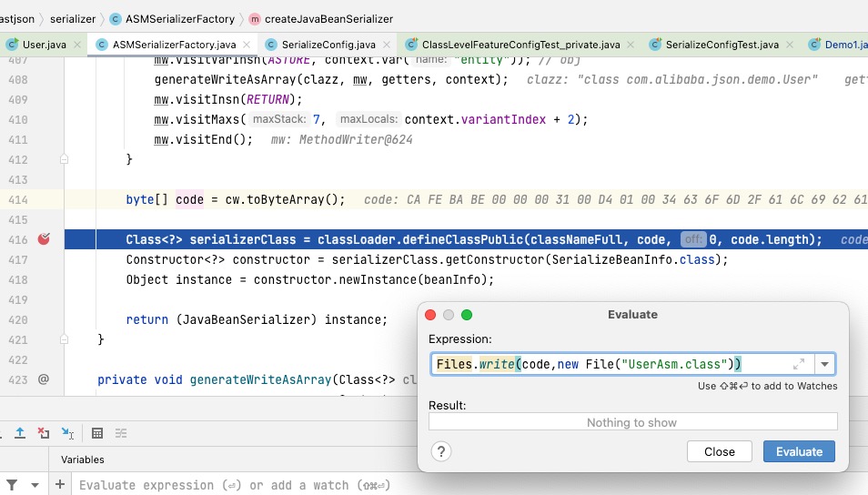Click generateWriteAsArray on line 408
Image resolution: width=868 pixels, height=495 pixels.
(226, 79)
